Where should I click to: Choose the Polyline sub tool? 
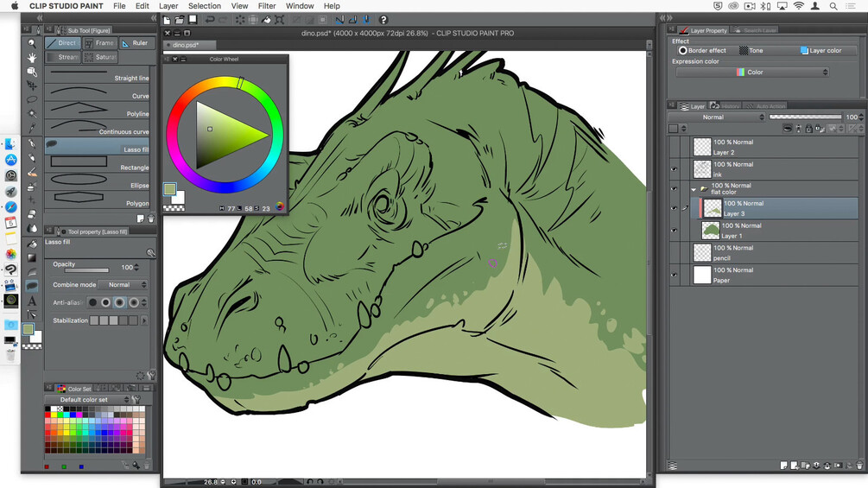(98, 109)
